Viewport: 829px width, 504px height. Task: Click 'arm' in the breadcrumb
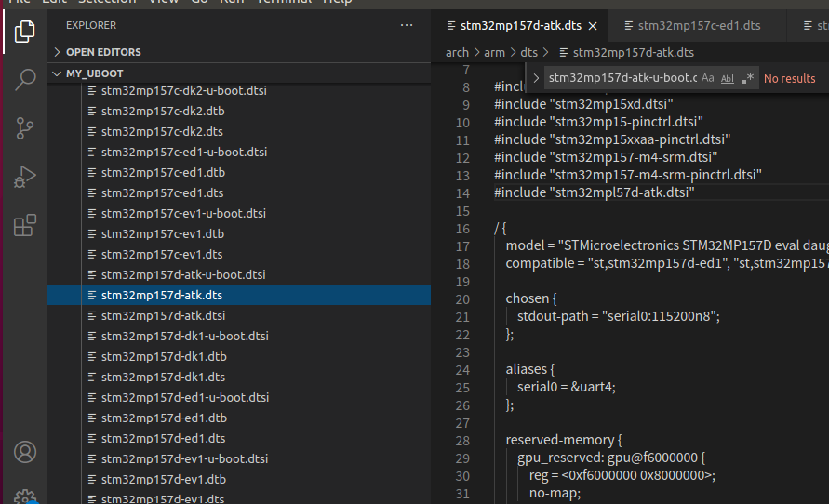pyautogui.click(x=494, y=53)
